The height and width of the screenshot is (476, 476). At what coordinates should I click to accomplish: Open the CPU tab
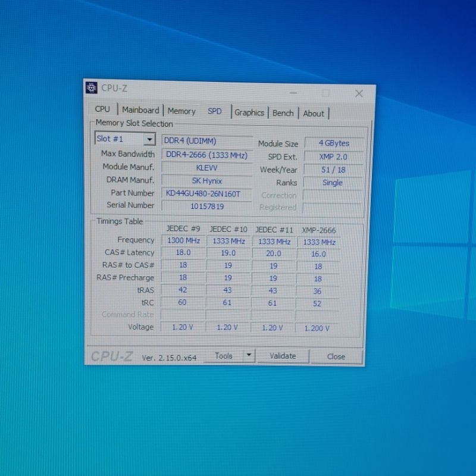tap(102, 109)
